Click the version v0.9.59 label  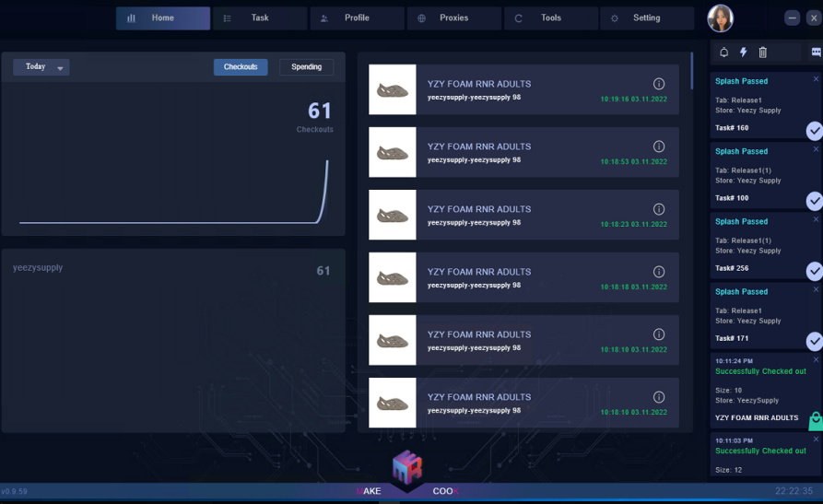pos(14,491)
